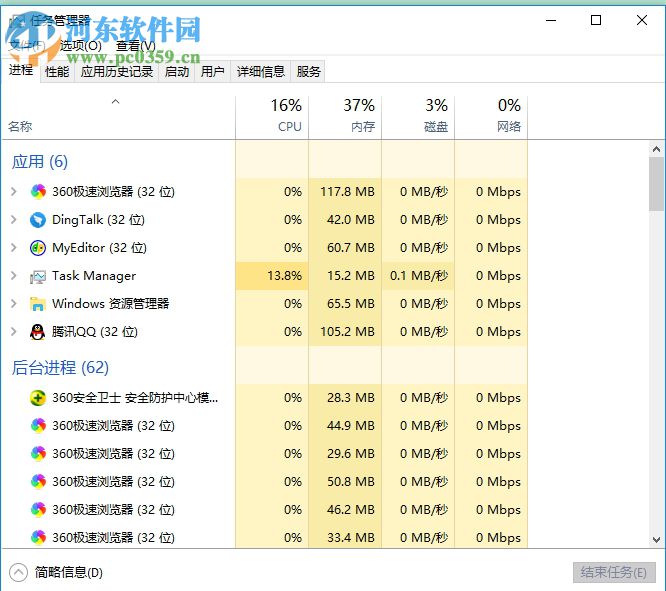Click the 简略信息(D) link
This screenshot has width=666, height=591.
[x=69, y=572]
